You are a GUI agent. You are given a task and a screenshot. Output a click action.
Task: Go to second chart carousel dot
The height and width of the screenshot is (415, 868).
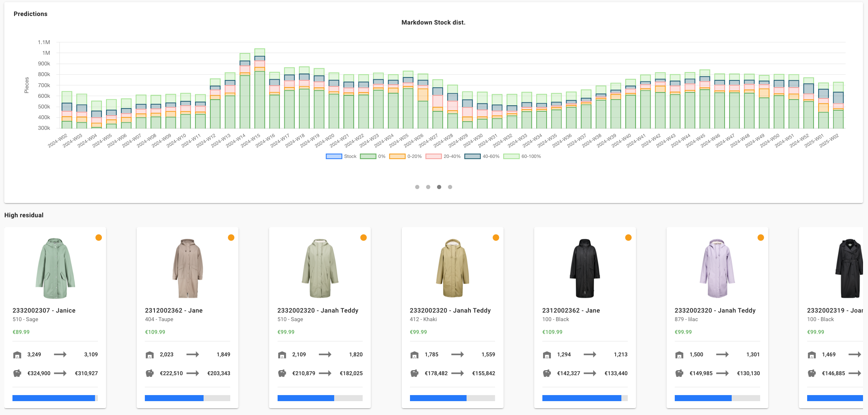tap(428, 187)
